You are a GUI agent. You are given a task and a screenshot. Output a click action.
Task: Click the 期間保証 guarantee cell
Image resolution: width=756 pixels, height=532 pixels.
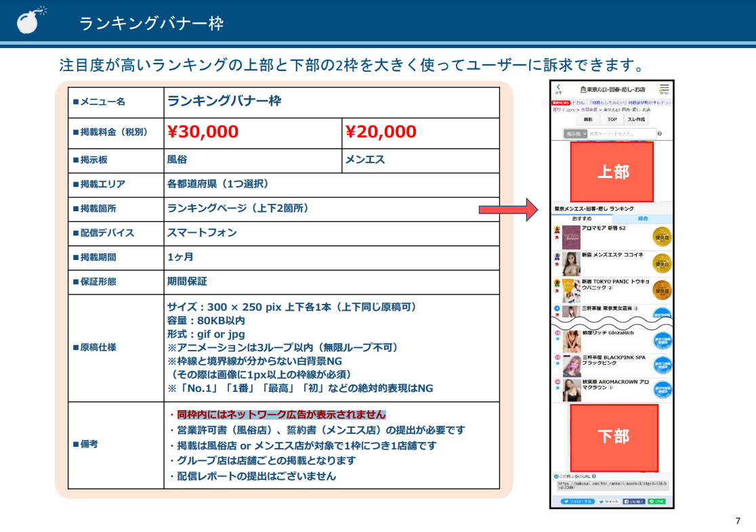point(332,282)
